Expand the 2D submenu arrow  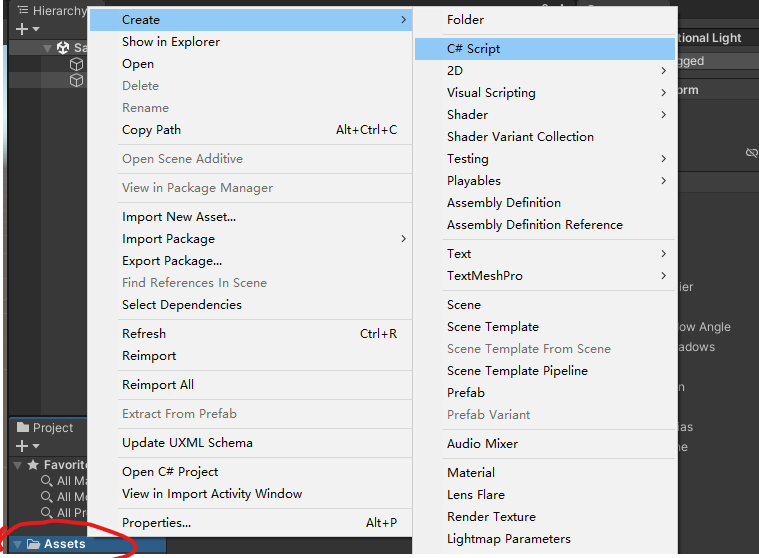[x=664, y=71]
